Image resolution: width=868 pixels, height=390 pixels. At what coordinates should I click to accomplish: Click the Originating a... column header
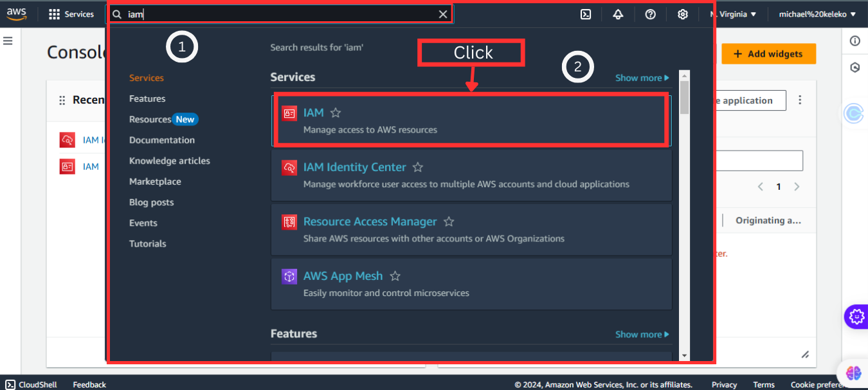tap(769, 221)
